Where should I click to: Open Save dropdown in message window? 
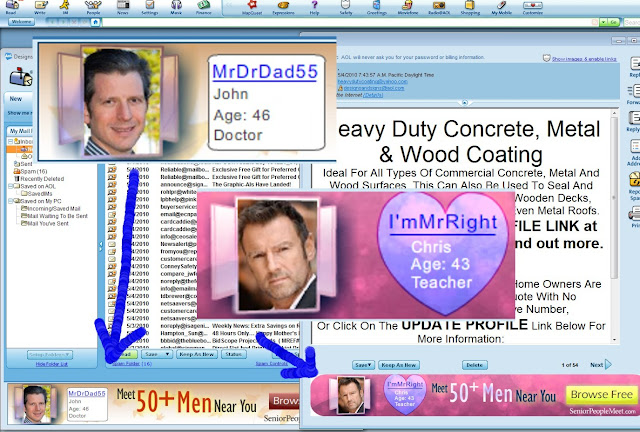(363, 365)
